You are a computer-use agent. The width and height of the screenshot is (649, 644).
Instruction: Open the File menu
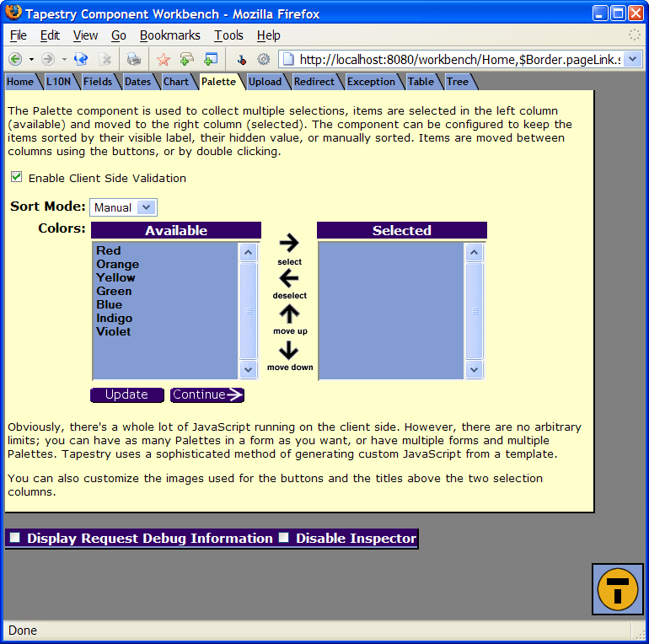tap(19, 35)
